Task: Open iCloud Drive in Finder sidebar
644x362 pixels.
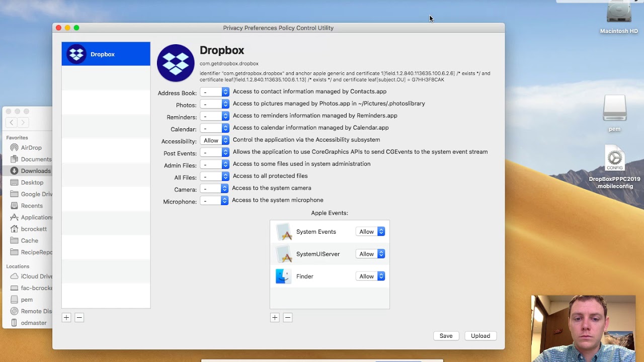Action: point(31,276)
